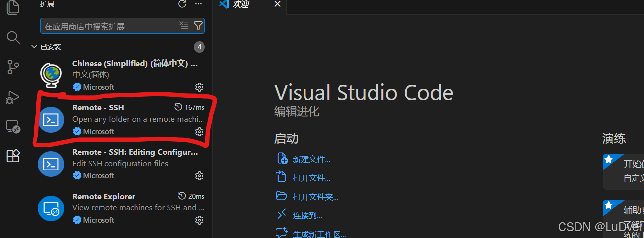Open the Remote - SSH extension entry

coord(120,119)
